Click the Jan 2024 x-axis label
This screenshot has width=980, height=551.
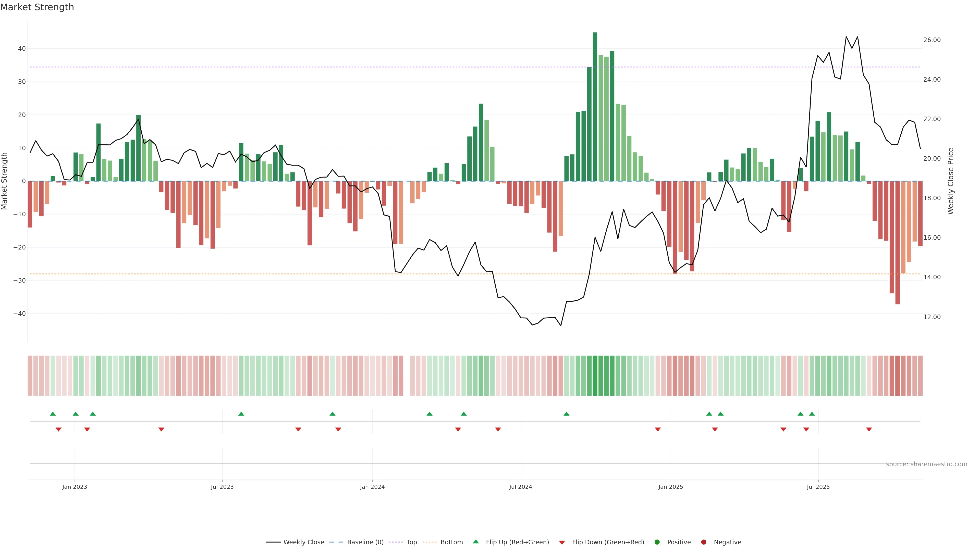point(372,487)
